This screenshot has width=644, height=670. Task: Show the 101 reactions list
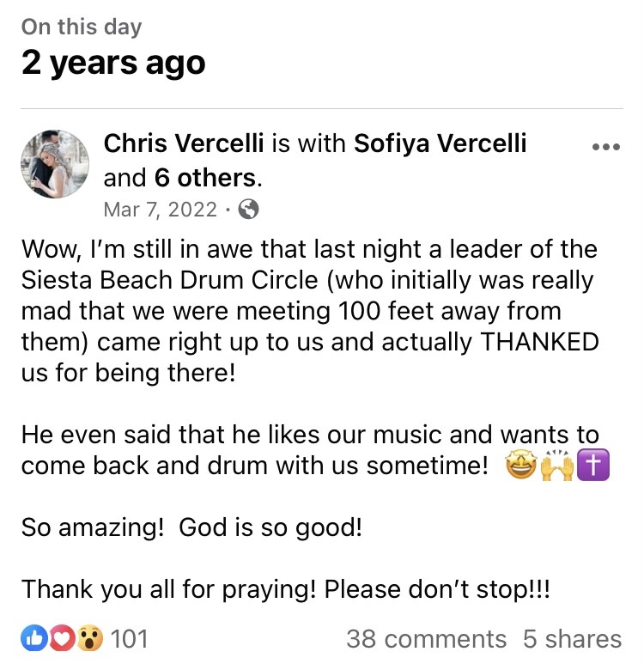[129, 639]
